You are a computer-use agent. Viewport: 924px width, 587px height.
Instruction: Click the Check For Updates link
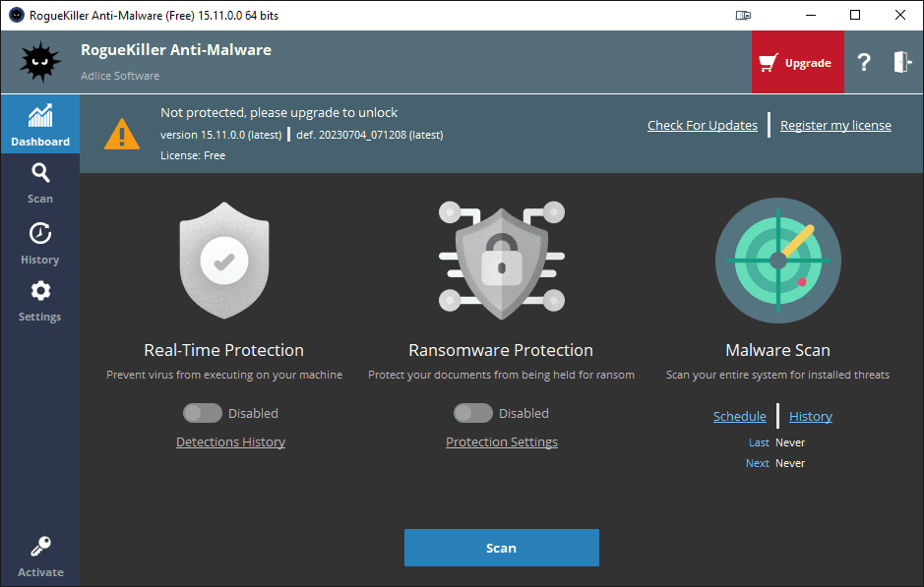point(703,126)
